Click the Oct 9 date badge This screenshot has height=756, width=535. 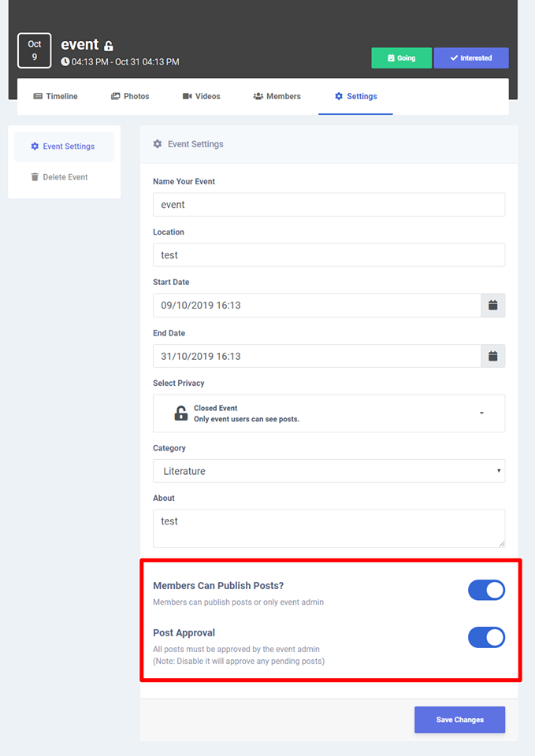[x=34, y=50]
